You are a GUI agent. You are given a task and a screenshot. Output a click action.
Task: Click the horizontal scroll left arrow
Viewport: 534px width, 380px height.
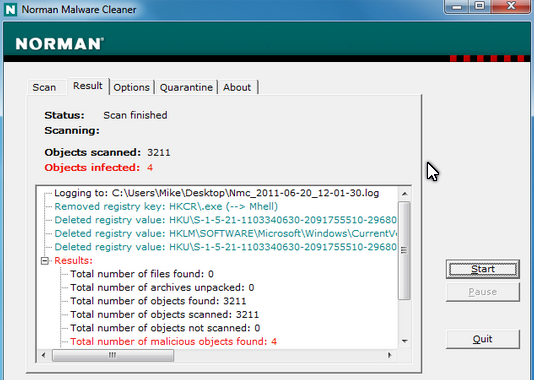point(44,355)
